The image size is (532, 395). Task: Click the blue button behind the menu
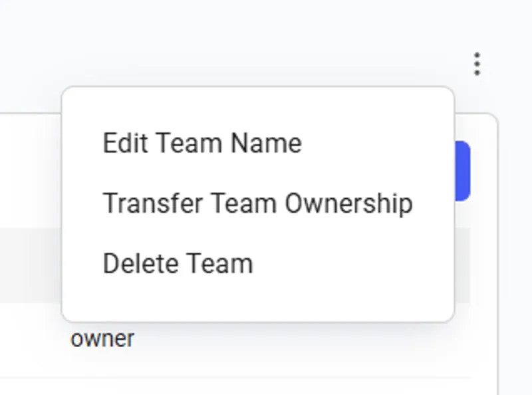click(x=462, y=171)
